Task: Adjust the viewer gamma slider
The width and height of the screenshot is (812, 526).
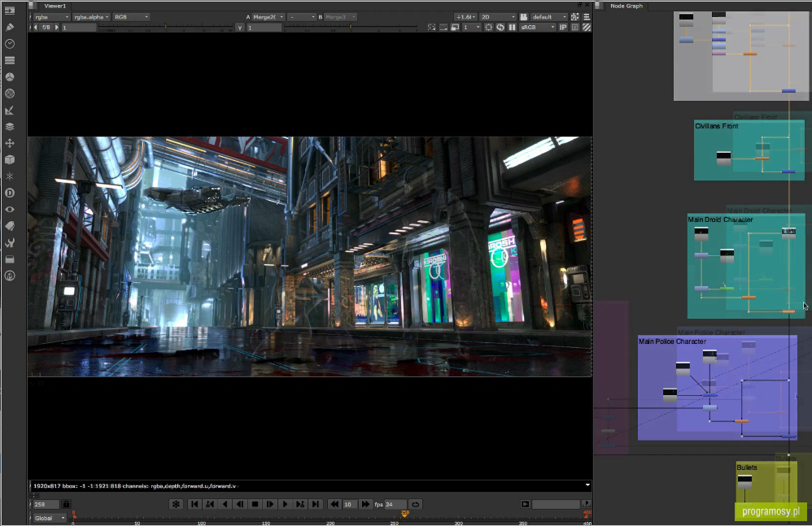Action: coord(350,28)
